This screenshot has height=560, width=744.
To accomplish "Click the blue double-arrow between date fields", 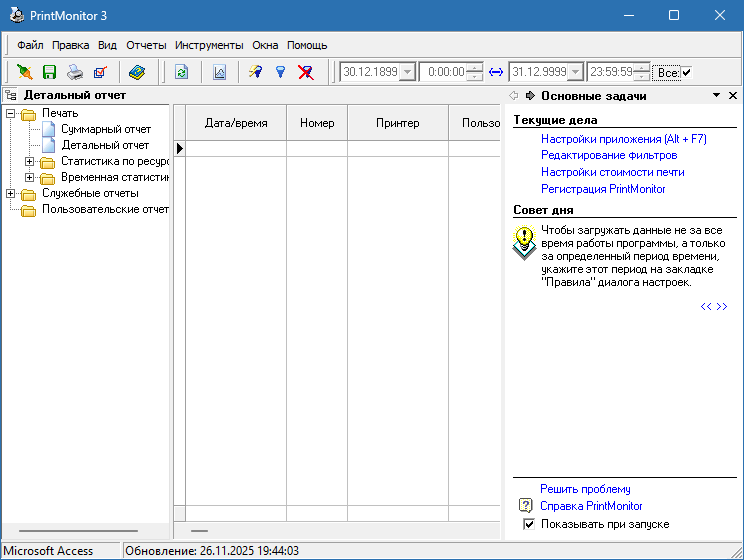I will tap(496, 72).
